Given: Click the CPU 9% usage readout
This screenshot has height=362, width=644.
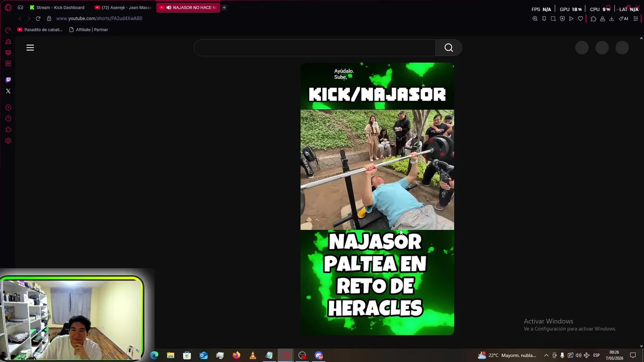Looking at the screenshot, I should tap(600, 9).
